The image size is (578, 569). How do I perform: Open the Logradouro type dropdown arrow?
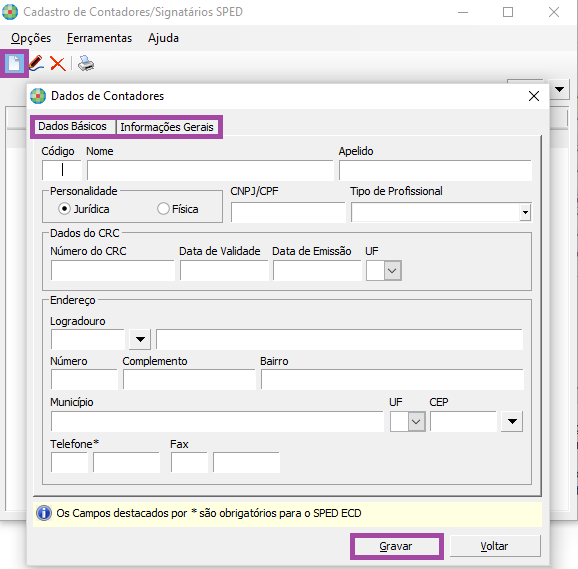[x=140, y=339]
